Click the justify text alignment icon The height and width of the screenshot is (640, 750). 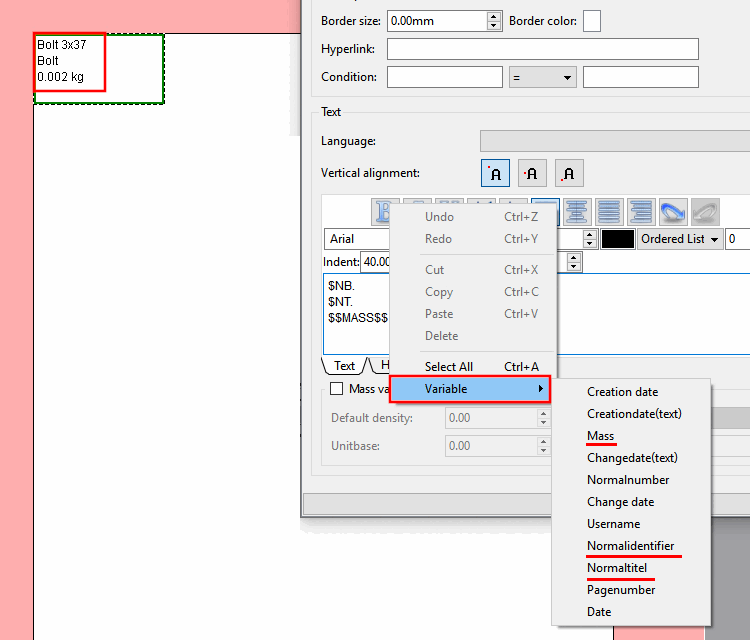[609, 211]
